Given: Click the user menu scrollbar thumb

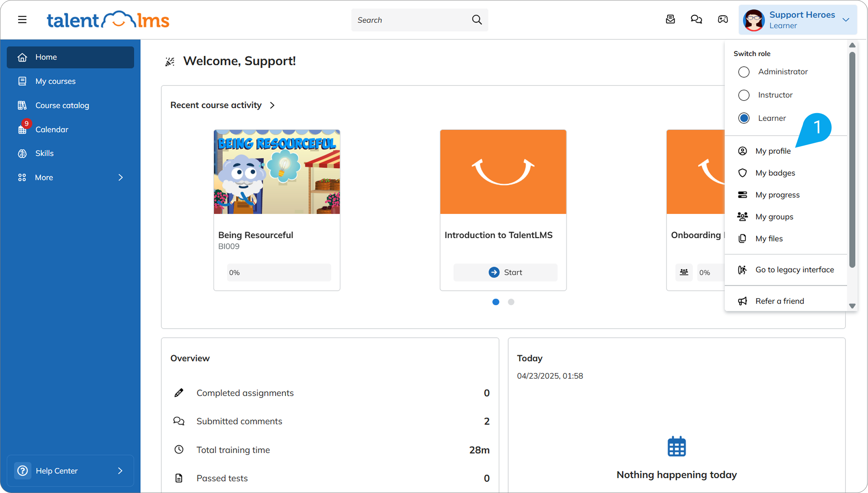Looking at the screenshot, I should [852, 159].
